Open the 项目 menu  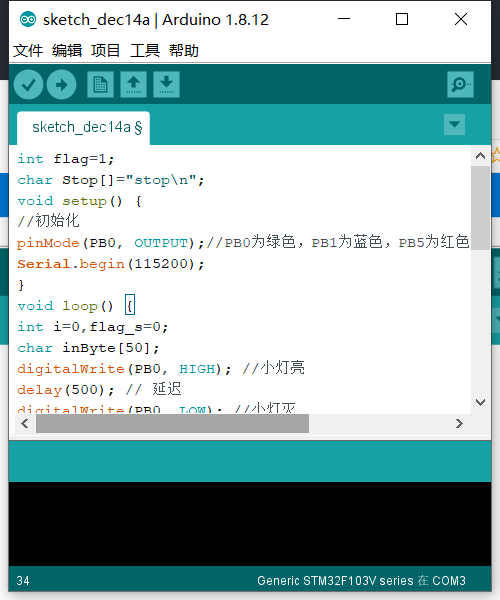[106, 51]
